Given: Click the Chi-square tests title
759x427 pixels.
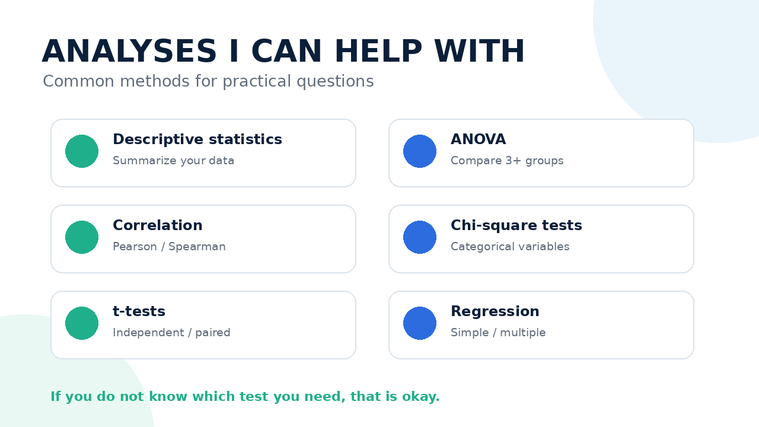Looking at the screenshot, I should [516, 226].
